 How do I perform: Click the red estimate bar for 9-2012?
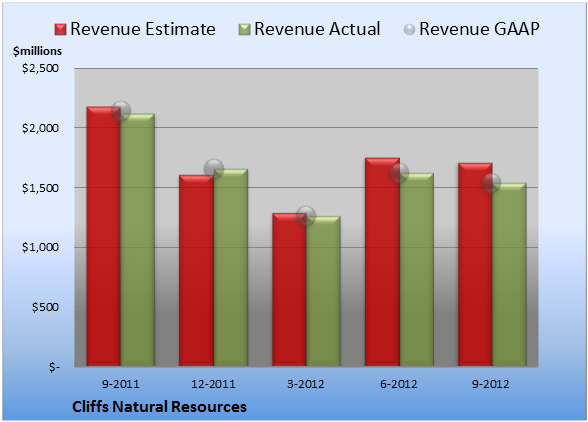coord(475,264)
